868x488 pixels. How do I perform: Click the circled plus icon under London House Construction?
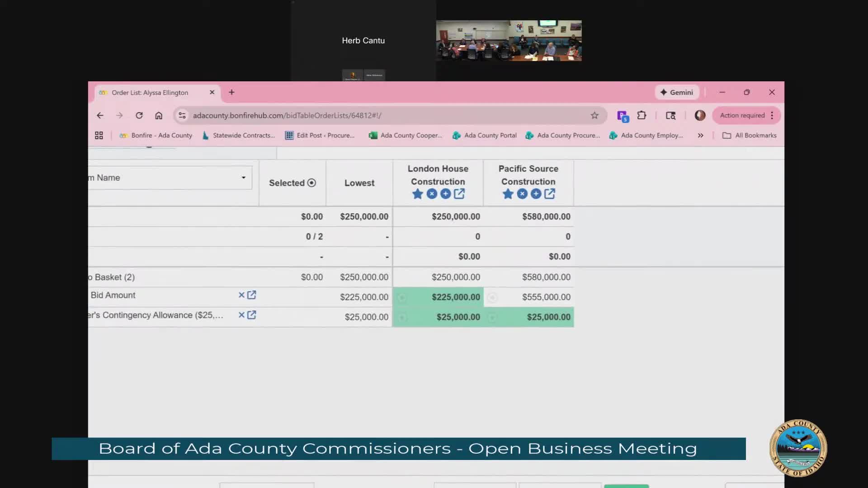tap(445, 194)
